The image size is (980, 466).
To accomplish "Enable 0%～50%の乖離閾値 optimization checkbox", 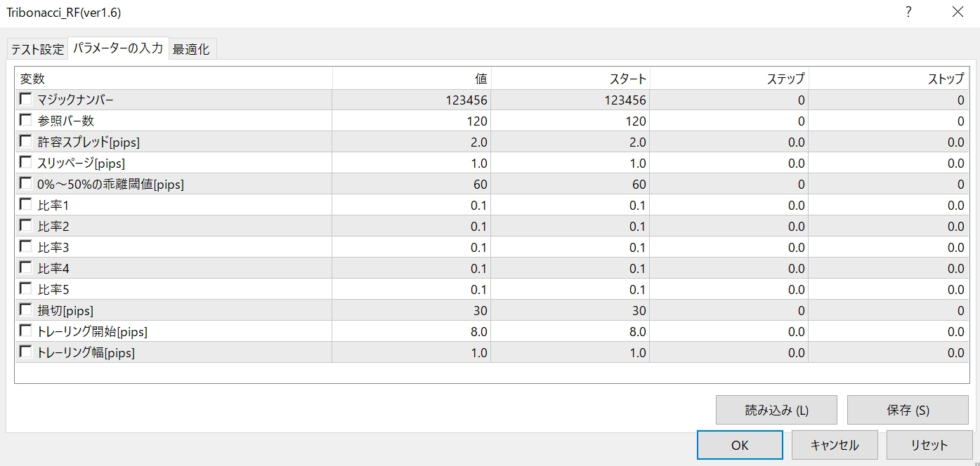I will pos(26,183).
